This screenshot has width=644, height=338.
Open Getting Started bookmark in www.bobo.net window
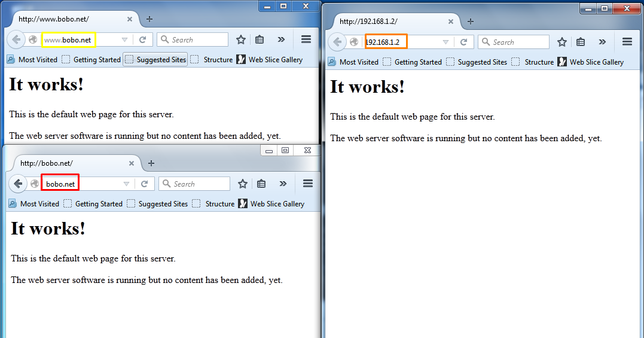click(x=91, y=60)
